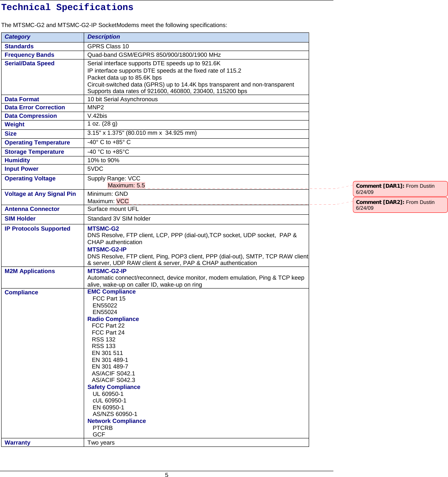This screenshot has width=448, height=477.
Task: Select the 'GPRS Class 10' cell
Action: point(108,46)
